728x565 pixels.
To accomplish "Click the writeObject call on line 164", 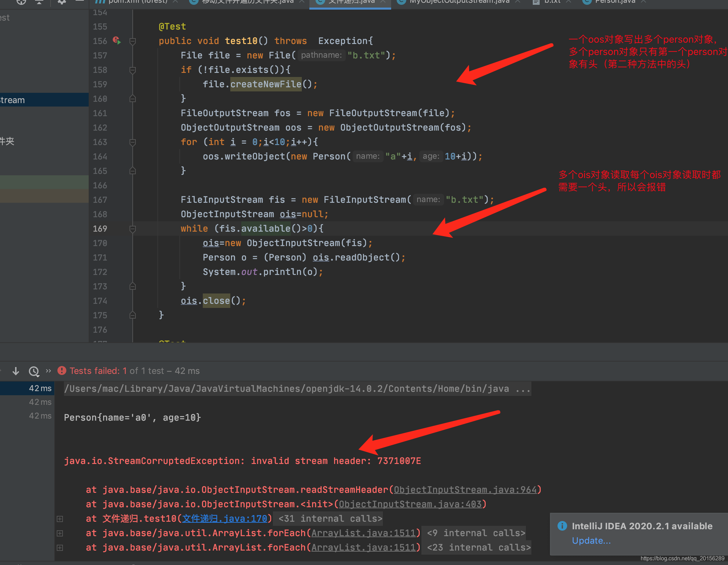I will [x=255, y=156].
